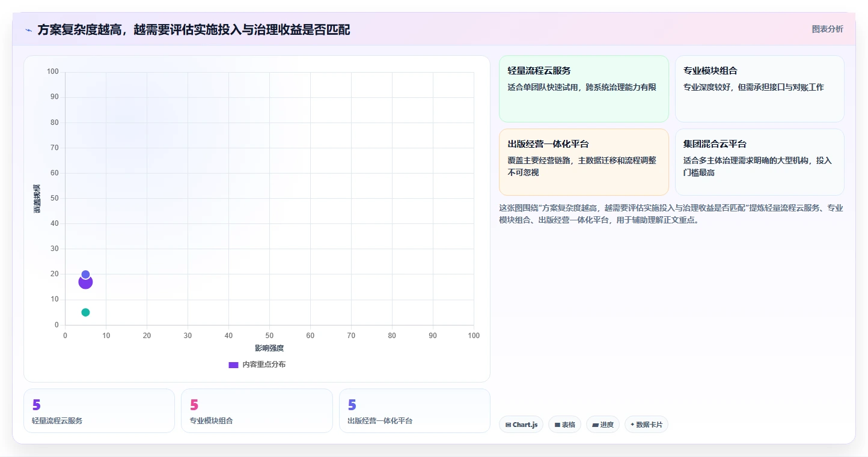Click the small indigo bubble above purple one
Image resolution: width=868 pixels, height=457 pixels.
(85, 274)
